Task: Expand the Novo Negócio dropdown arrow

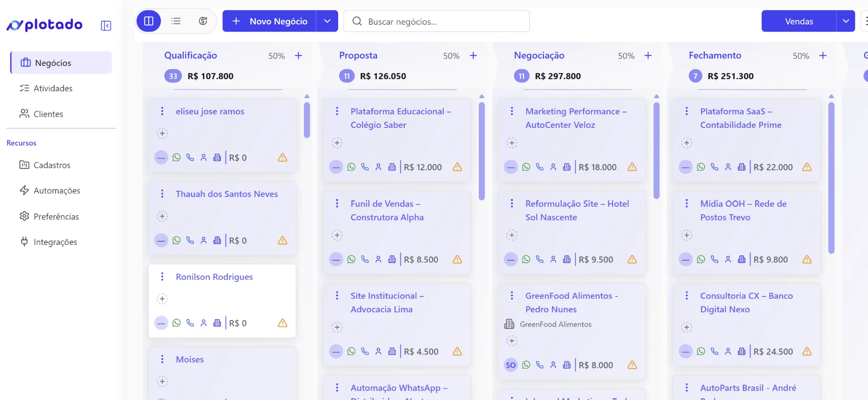Action: coord(327,21)
